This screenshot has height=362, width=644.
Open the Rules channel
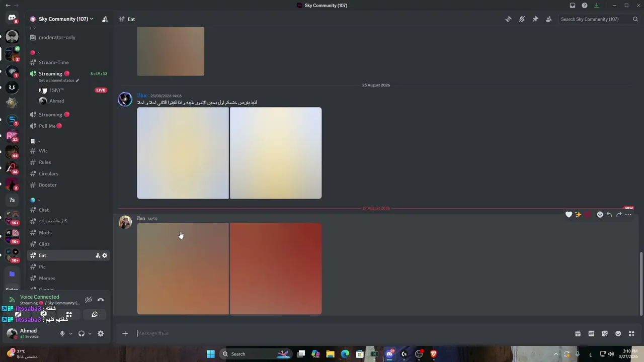point(68,162)
